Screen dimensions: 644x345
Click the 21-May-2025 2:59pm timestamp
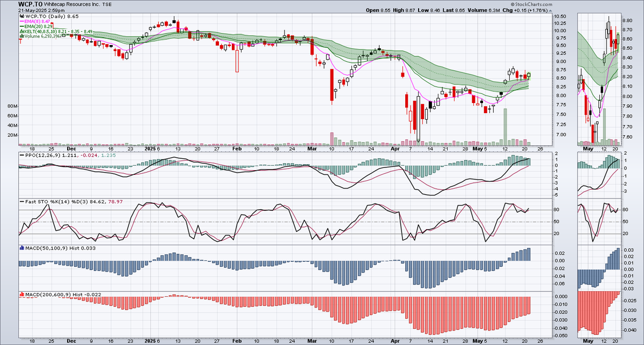pyautogui.click(x=40, y=10)
